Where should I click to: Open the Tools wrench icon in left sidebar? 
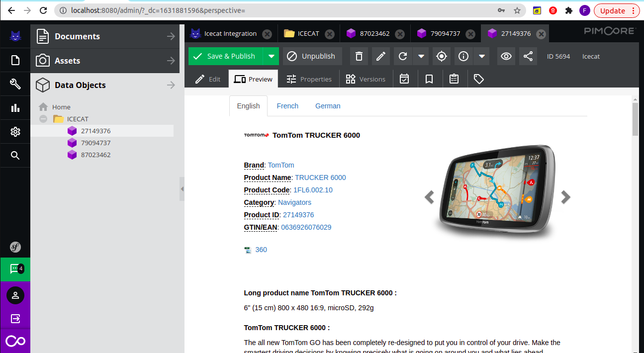click(15, 84)
